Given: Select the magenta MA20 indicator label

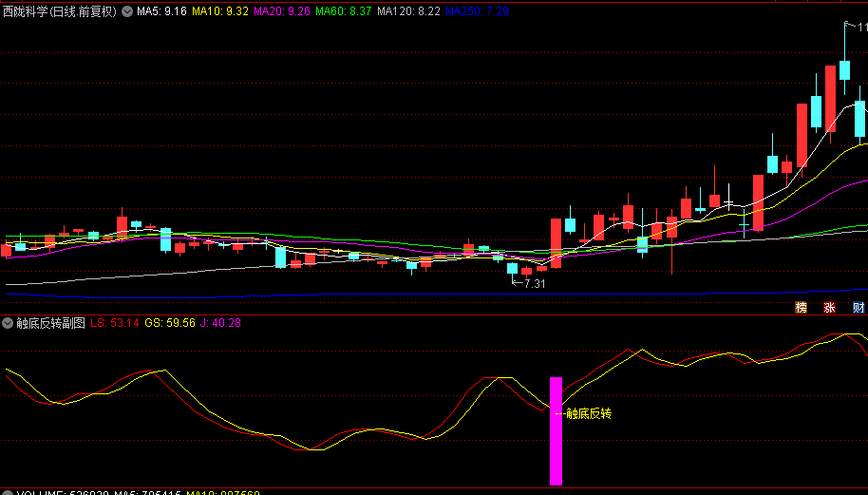Looking at the screenshot, I should 282,11.
